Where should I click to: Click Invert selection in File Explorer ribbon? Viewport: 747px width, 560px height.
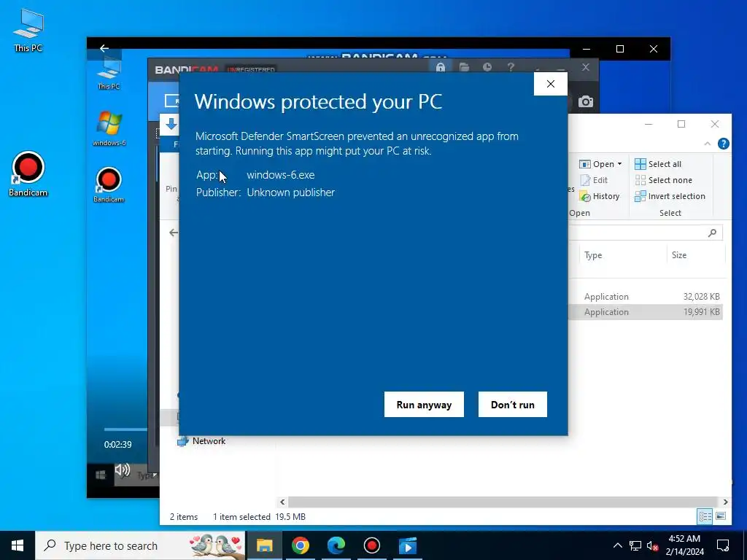(670, 196)
